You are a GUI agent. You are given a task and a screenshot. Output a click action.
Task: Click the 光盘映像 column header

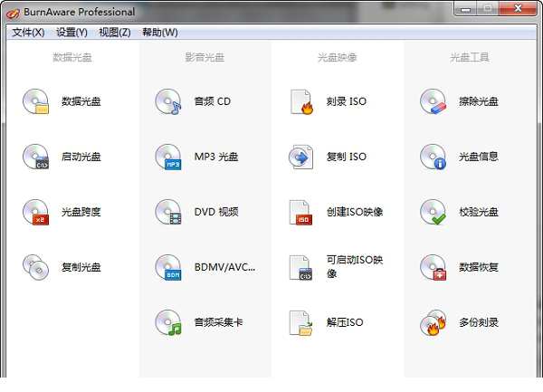[x=338, y=57]
